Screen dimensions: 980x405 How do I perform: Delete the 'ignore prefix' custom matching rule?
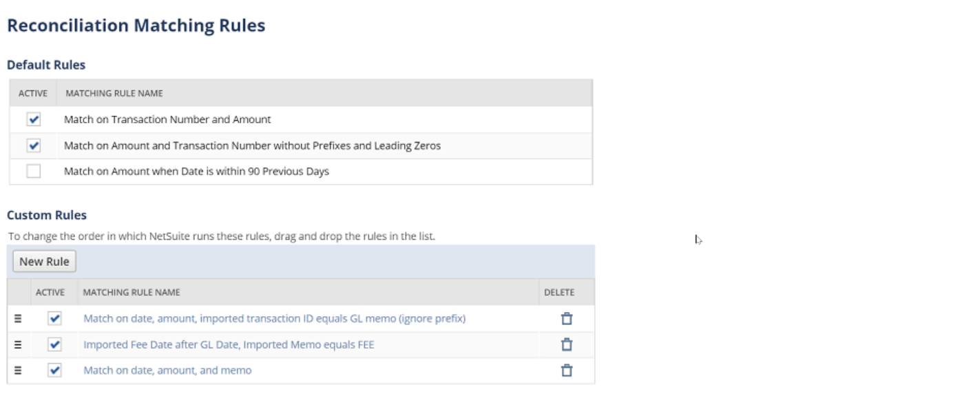tap(566, 319)
